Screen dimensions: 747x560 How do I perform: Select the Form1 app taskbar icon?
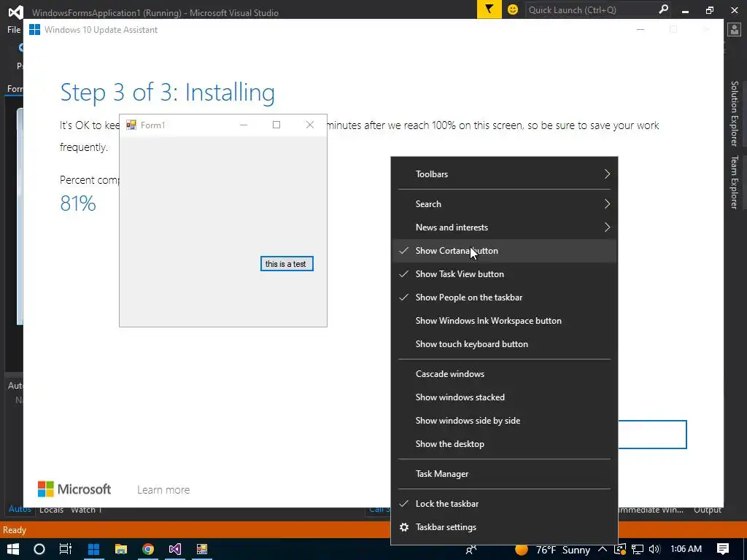[202, 549]
